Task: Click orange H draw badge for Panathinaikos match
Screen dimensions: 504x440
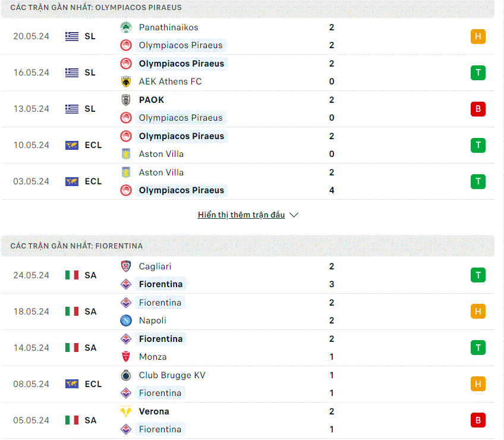Action: 478,36
